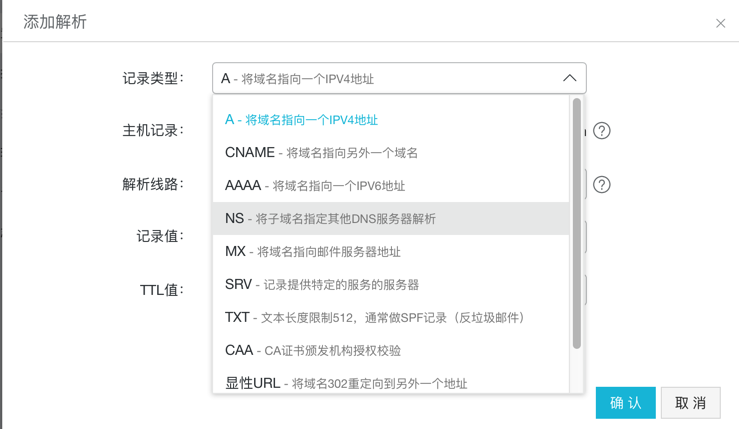This screenshot has height=429, width=739.
Task: Click the 记录类型 combo box field
Action: 385,78
